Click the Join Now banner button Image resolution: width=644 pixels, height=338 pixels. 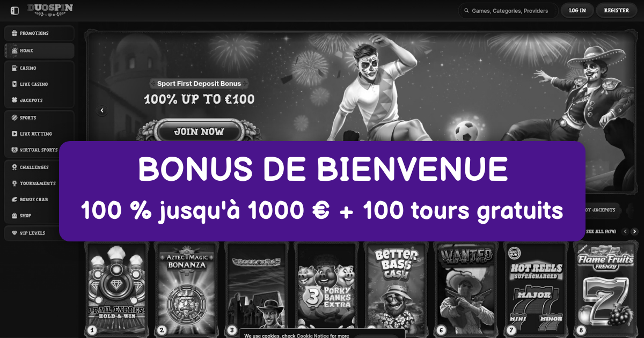[199, 131]
